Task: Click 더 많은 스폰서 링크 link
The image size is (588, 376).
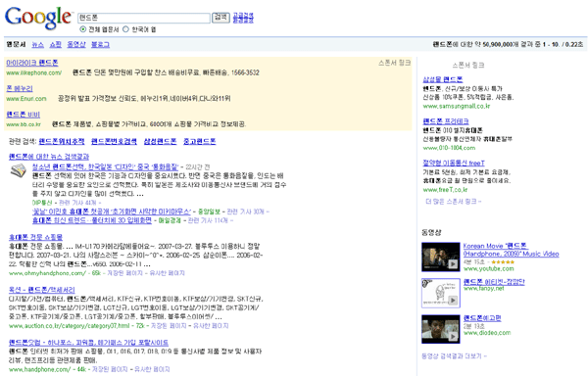Action: 453,202
